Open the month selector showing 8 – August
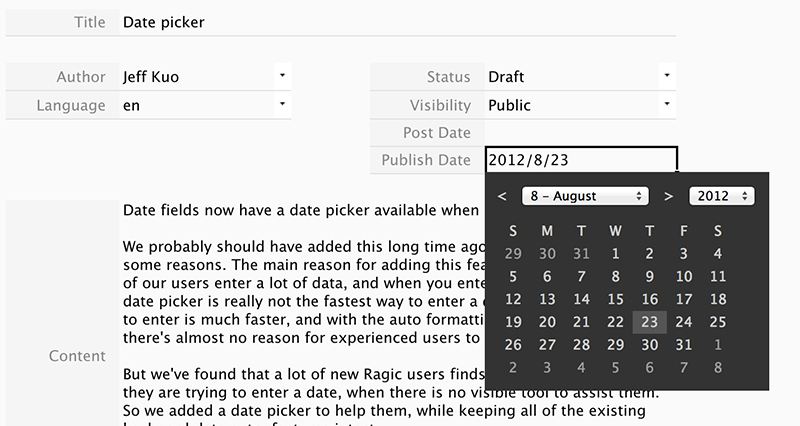The width and height of the screenshot is (800, 426). point(585,196)
